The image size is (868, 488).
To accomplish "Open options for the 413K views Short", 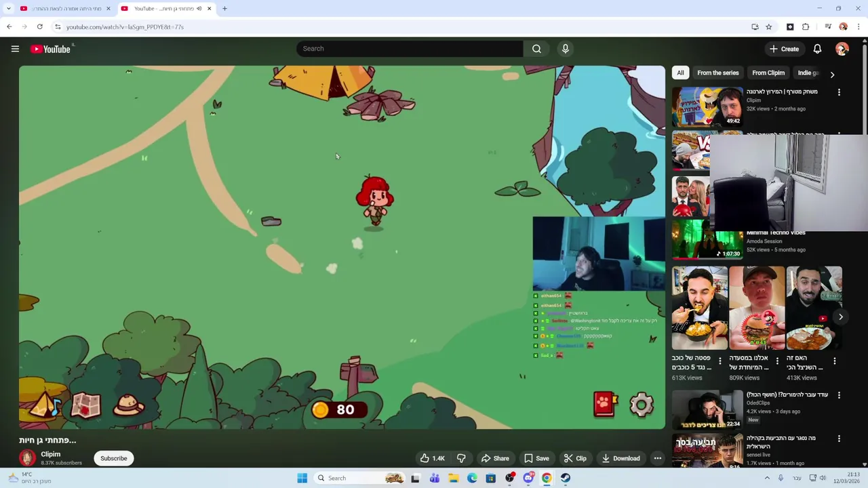I will (834, 361).
